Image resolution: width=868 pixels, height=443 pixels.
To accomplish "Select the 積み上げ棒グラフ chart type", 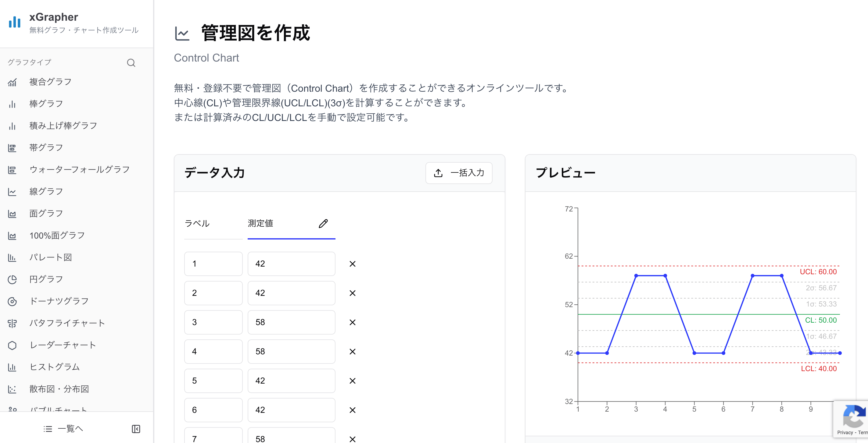I will [63, 125].
